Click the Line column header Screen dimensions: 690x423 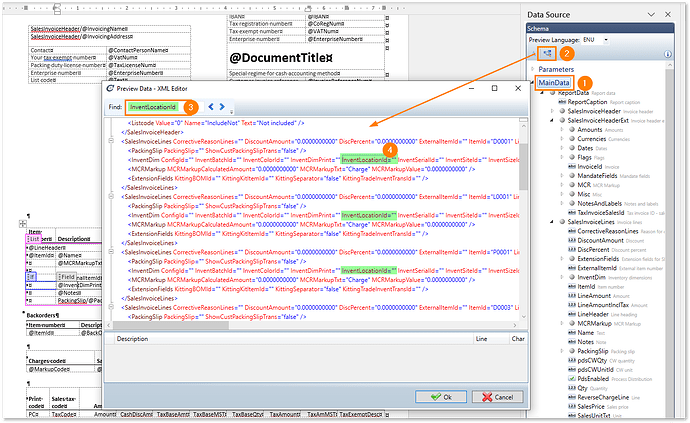[481, 338]
